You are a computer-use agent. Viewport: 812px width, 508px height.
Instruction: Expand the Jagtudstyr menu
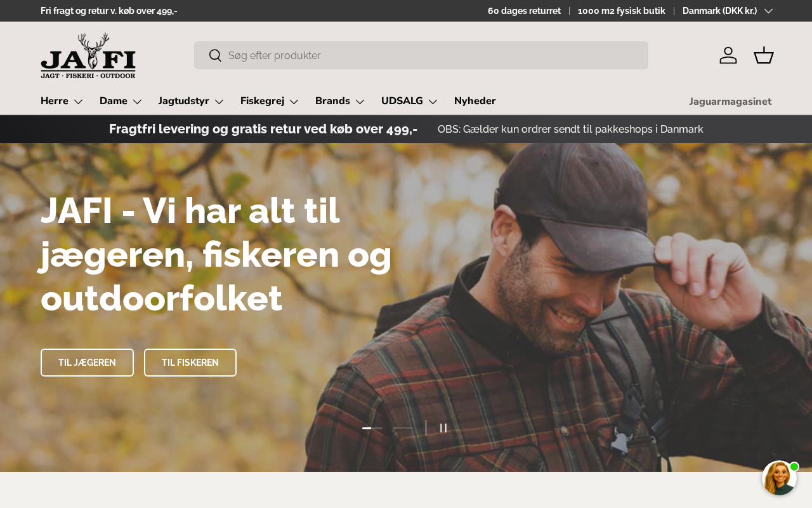[x=192, y=101]
